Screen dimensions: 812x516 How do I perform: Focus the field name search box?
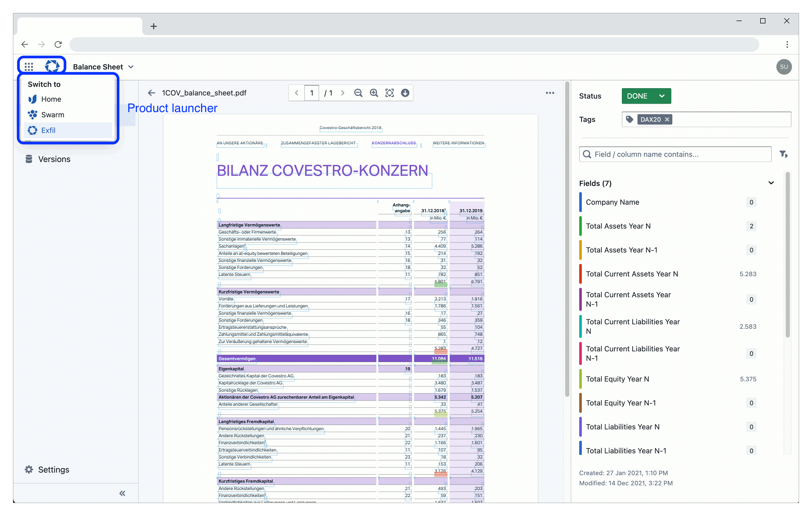click(675, 154)
